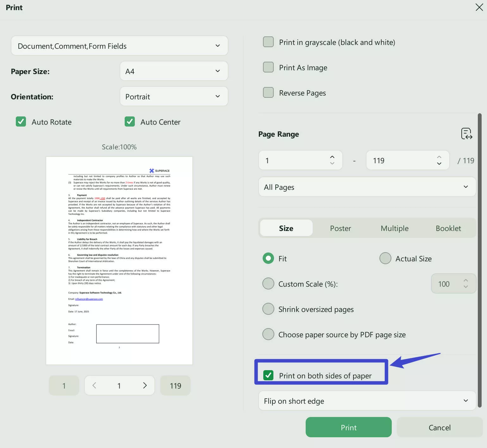
Task: Close the Print dialog
Action: pos(479,7)
